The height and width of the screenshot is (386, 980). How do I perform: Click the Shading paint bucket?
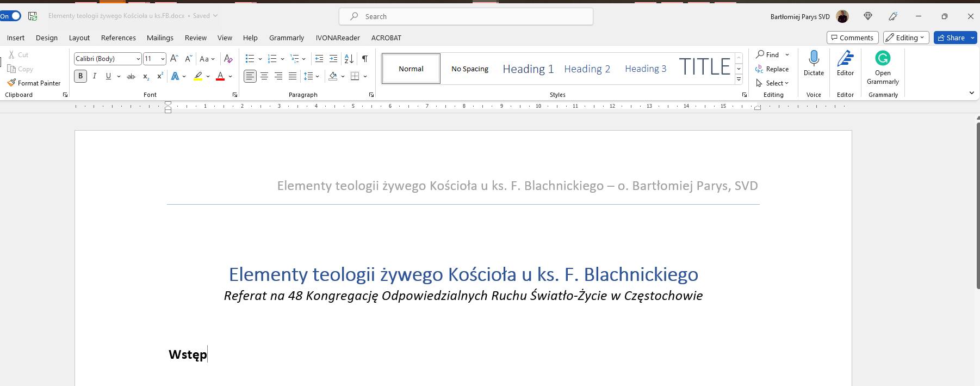(333, 76)
